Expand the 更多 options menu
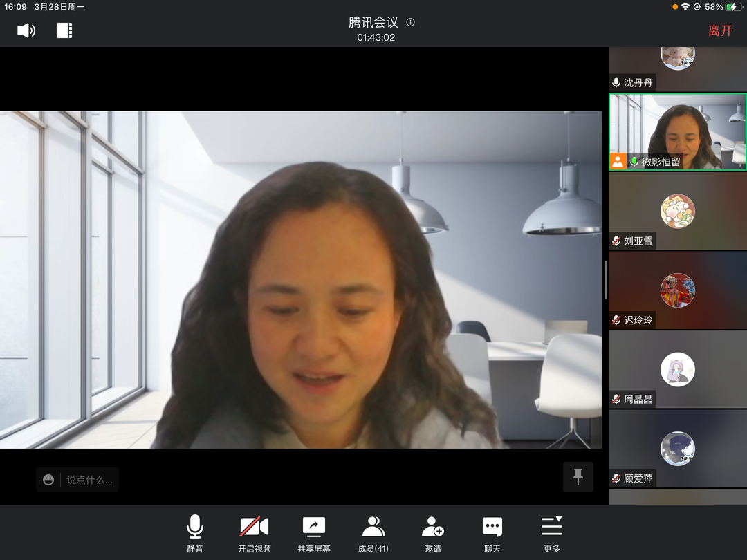The width and height of the screenshot is (747, 560). [x=552, y=533]
